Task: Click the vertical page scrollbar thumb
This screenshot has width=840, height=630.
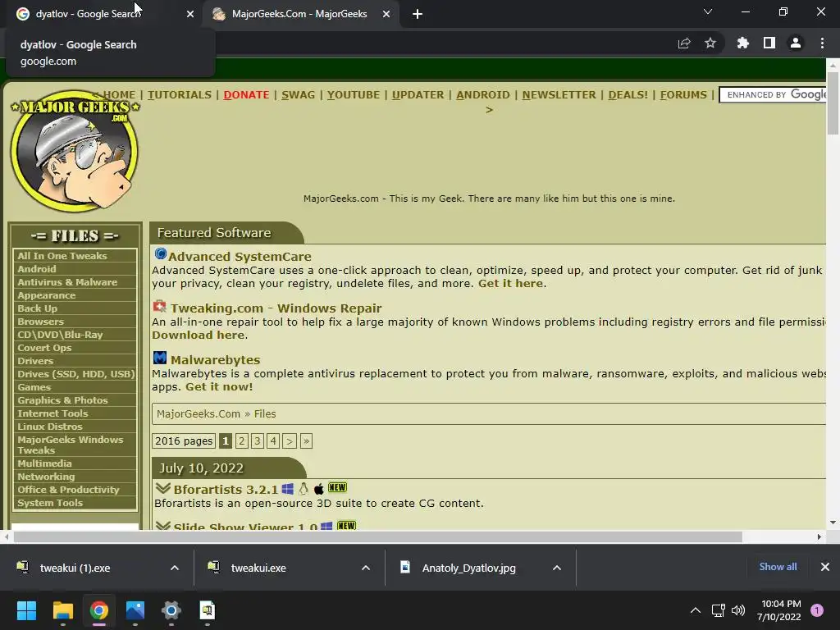Action: click(x=833, y=103)
